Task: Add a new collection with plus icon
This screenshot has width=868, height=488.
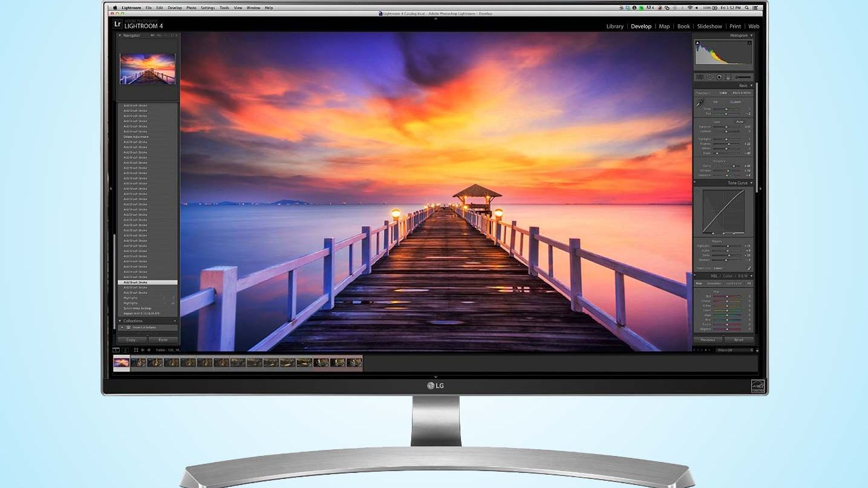Action: [175, 321]
